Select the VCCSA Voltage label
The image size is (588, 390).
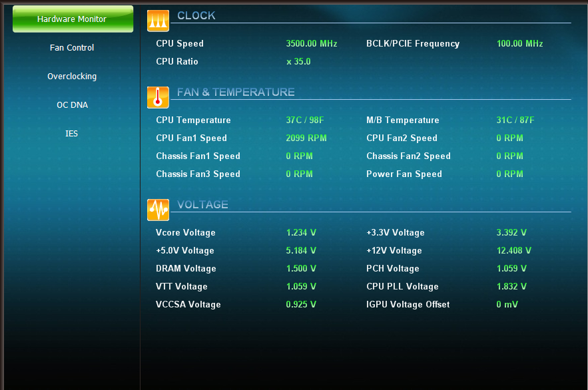point(188,305)
